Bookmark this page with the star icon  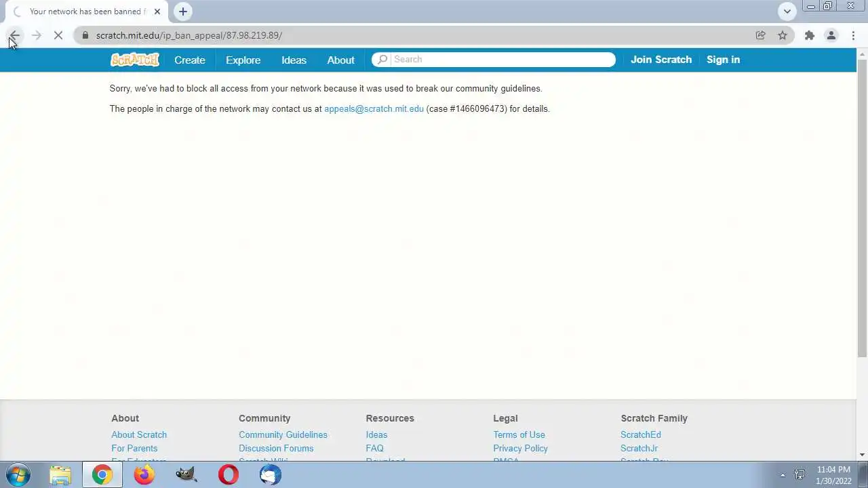pos(783,35)
